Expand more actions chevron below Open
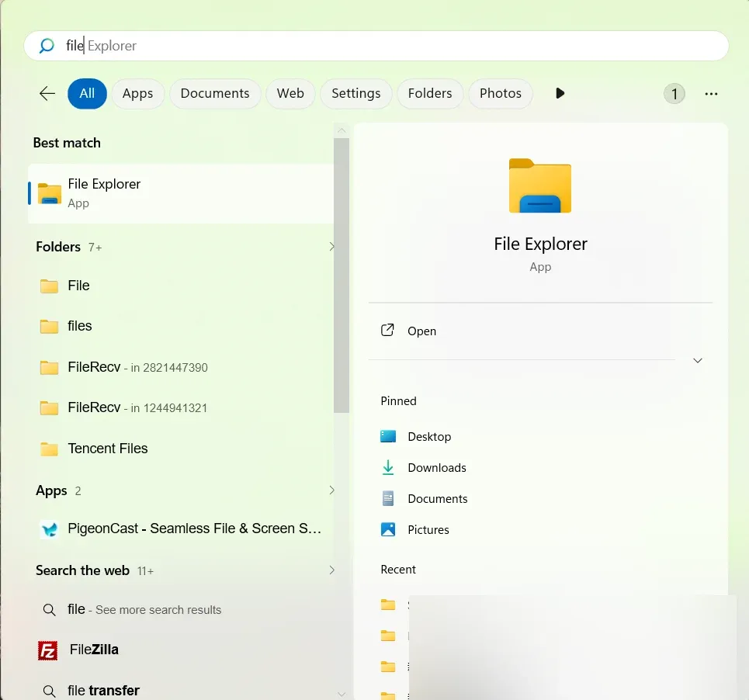This screenshot has width=749, height=700. 698,361
